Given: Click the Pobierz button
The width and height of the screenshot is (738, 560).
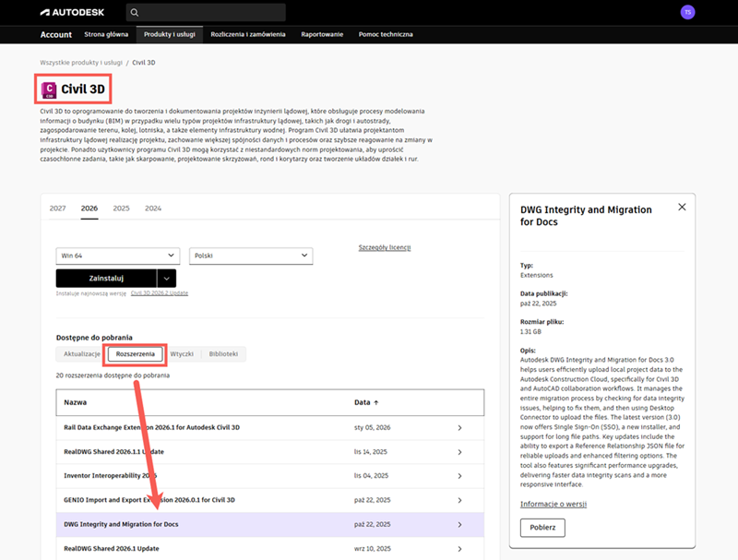Looking at the screenshot, I should [542, 528].
